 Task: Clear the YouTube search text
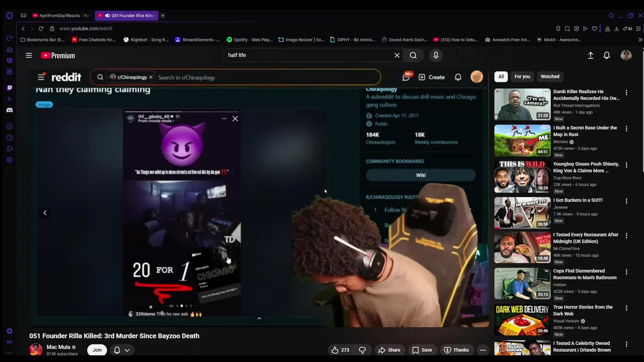point(397,55)
